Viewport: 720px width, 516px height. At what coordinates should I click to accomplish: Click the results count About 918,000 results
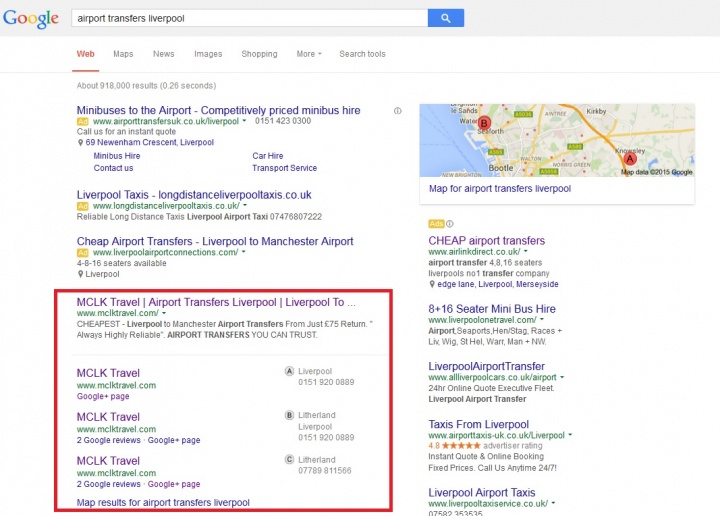click(x=146, y=85)
